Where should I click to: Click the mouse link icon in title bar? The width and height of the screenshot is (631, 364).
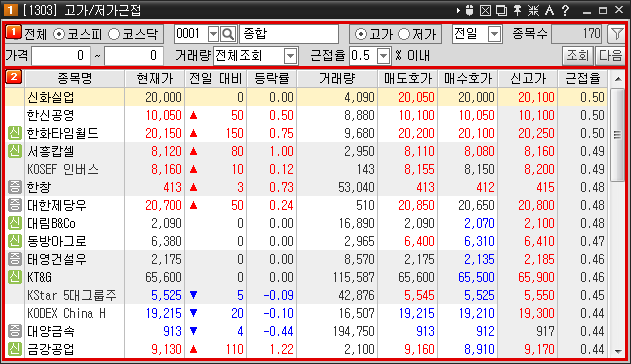[x=469, y=10]
